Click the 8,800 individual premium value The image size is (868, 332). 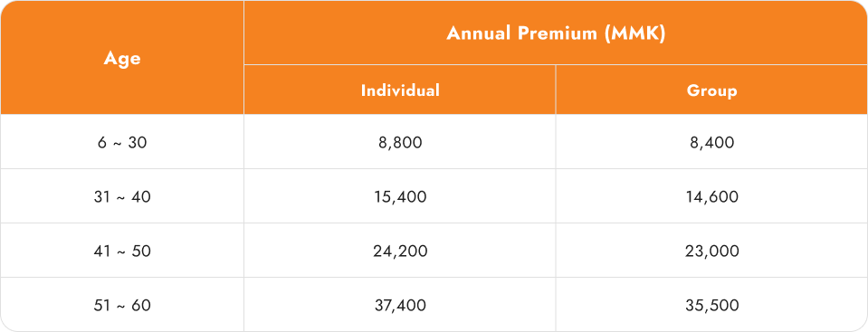400,143
